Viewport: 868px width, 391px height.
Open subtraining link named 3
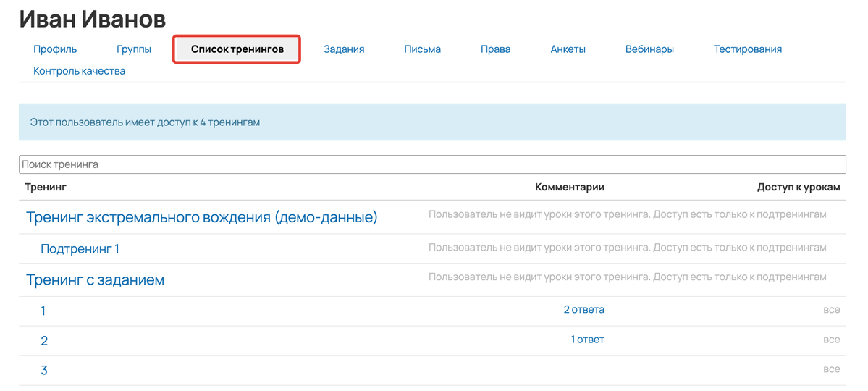pyautogui.click(x=44, y=371)
